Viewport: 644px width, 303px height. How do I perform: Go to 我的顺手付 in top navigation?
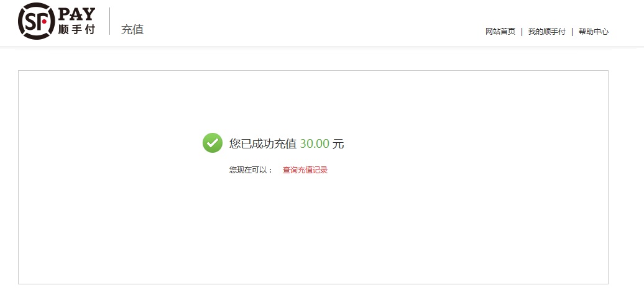546,32
